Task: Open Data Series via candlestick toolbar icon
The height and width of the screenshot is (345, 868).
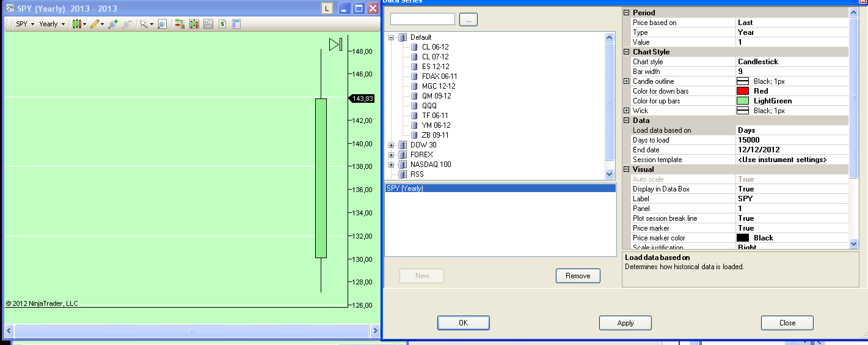Action: coord(194,24)
